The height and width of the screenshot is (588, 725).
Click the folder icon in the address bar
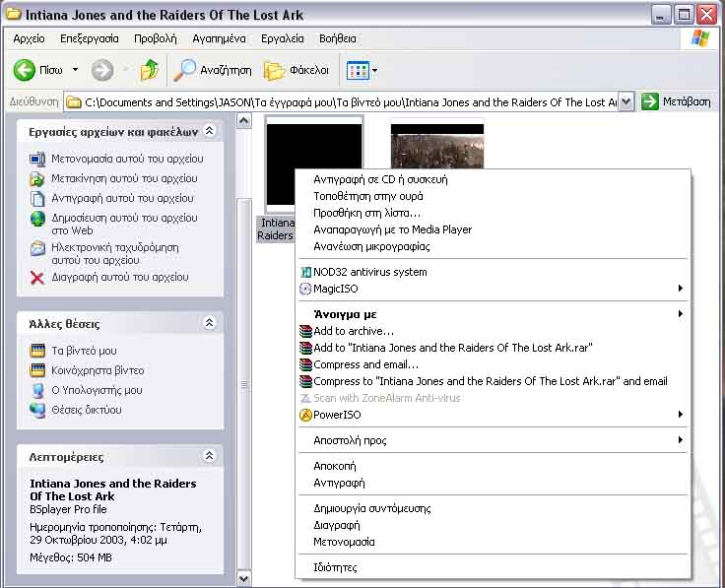click(x=74, y=102)
